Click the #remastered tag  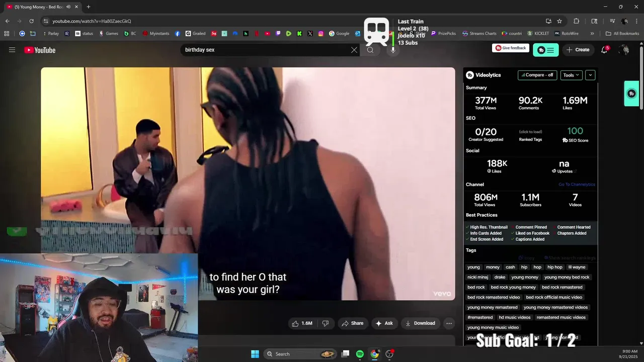pyautogui.click(x=480, y=317)
